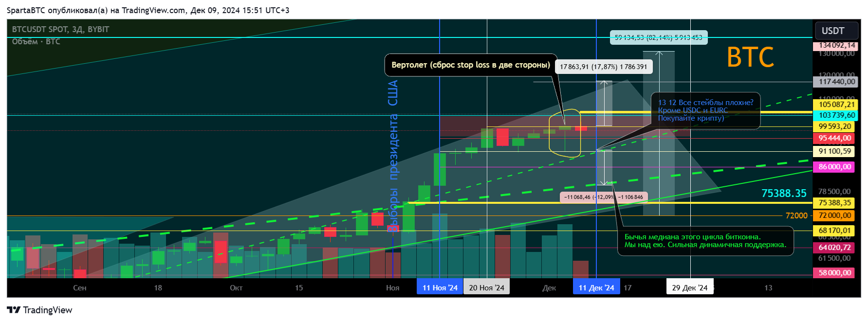The image size is (868, 322).
Task: Click the 78 500,00 axis scale value
Action: 834,192
